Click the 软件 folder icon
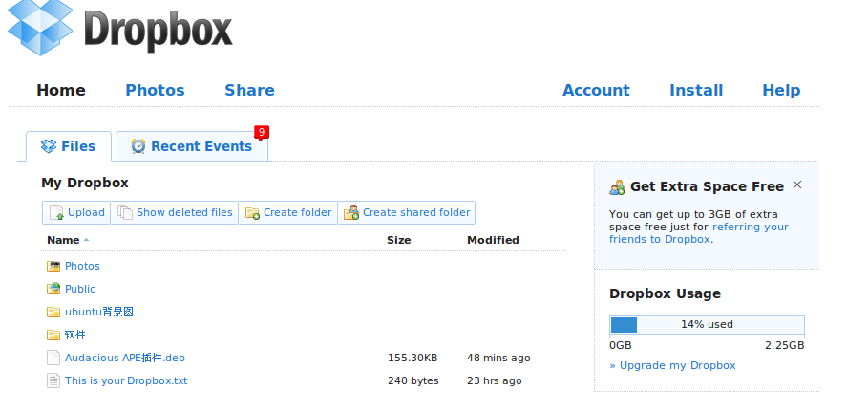Screen dimensions: 868x413 (53, 335)
